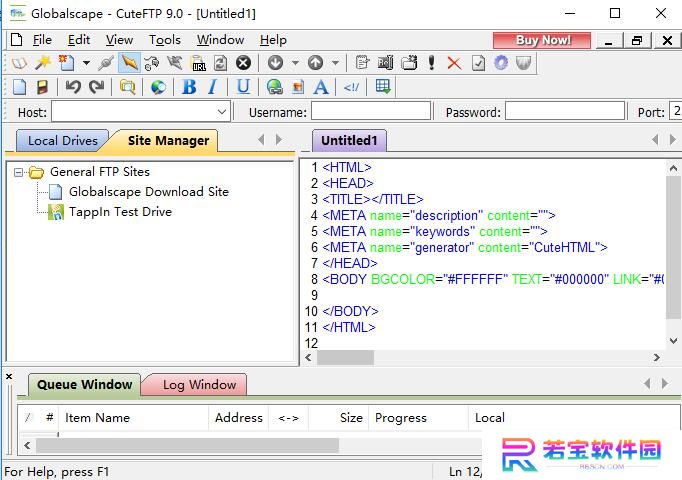Open the Edit menu
Image resolution: width=682 pixels, height=480 pixels.
click(79, 40)
